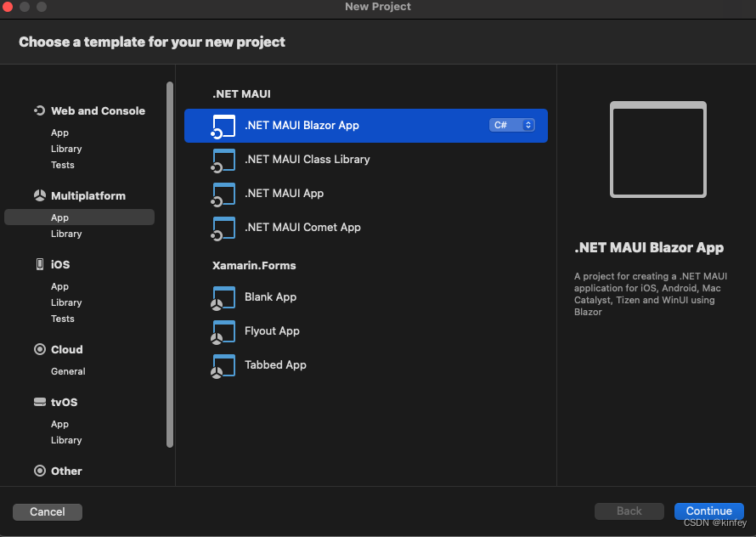
Task: Click the Tabbed App template icon
Action: [223, 365]
